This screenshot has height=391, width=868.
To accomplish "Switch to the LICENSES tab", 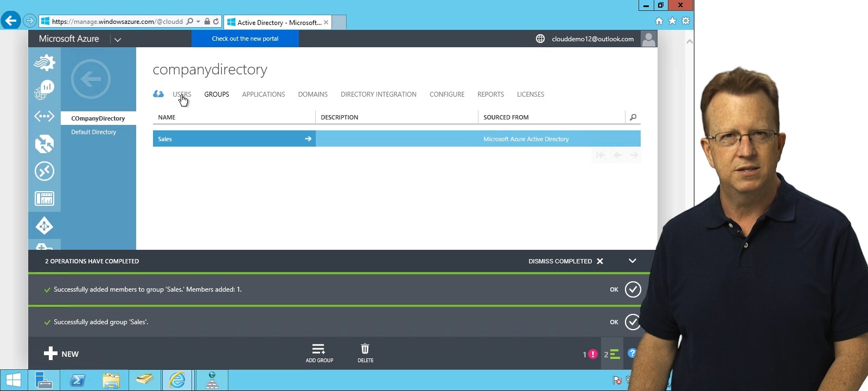I will pyautogui.click(x=531, y=94).
